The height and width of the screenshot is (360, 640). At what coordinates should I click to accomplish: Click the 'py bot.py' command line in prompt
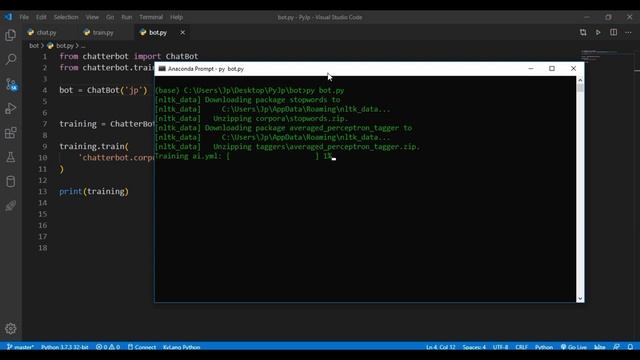coord(249,90)
